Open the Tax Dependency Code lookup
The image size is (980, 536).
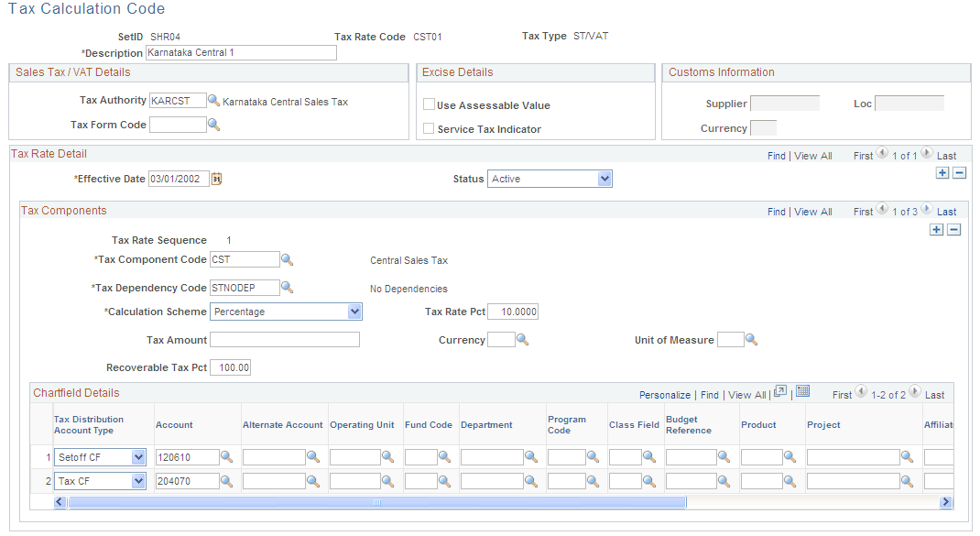(x=288, y=287)
